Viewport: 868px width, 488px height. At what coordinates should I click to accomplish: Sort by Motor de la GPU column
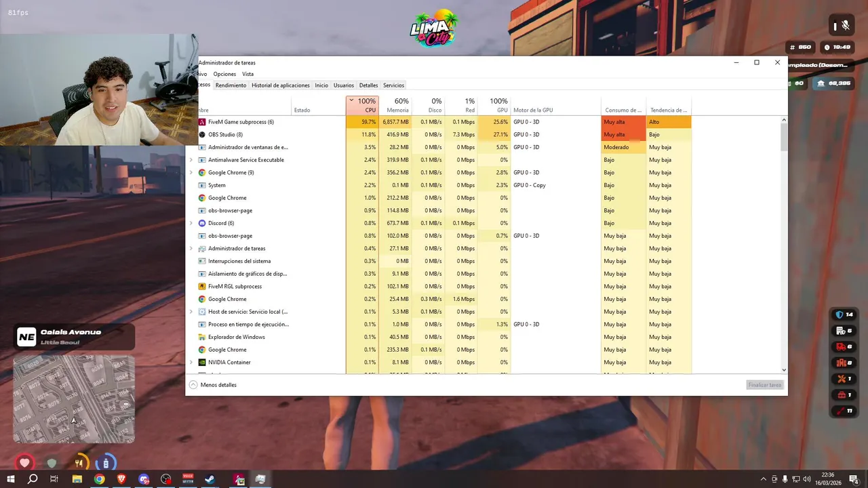click(555, 105)
